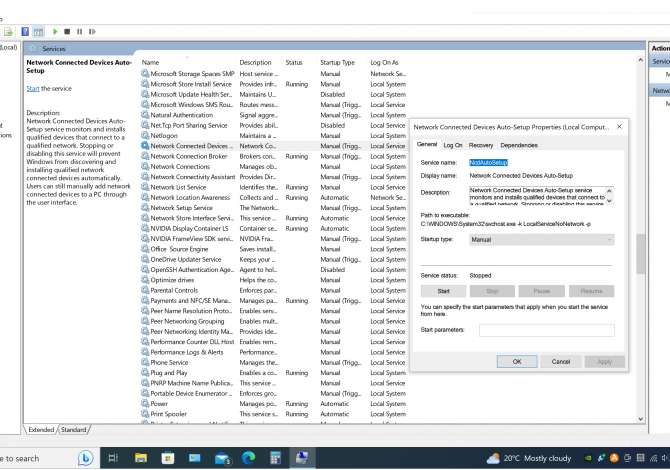
Task: Sort services by Log On As column
Action: pyautogui.click(x=384, y=62)
